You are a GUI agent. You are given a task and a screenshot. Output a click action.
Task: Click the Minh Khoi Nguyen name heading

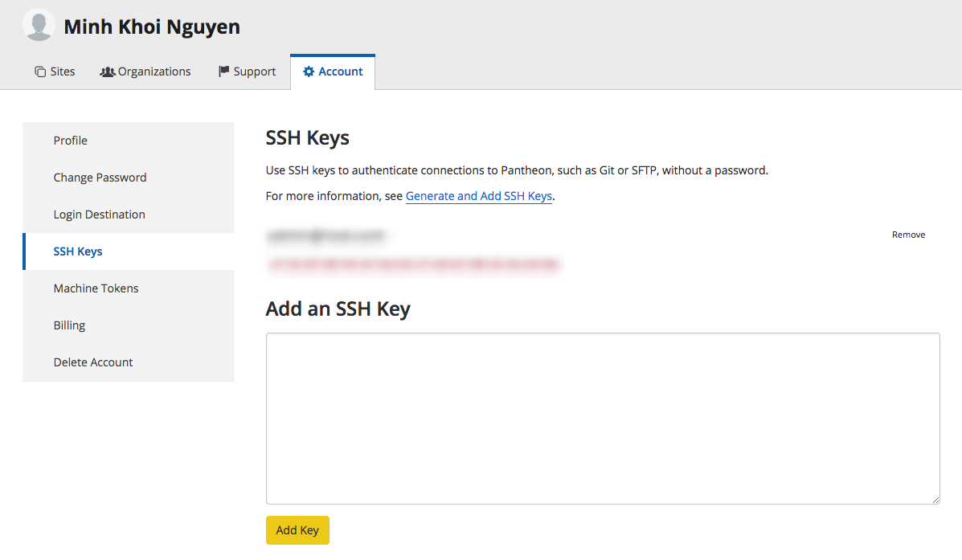point(152,27)
